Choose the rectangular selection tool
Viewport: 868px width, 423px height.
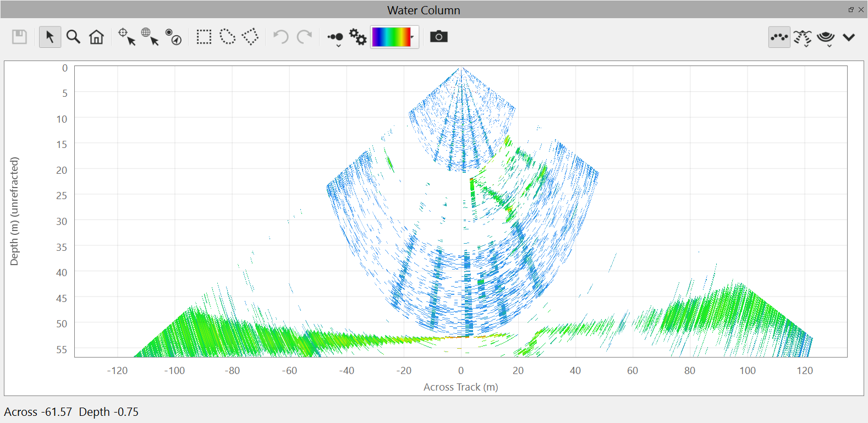pos(204,37)
